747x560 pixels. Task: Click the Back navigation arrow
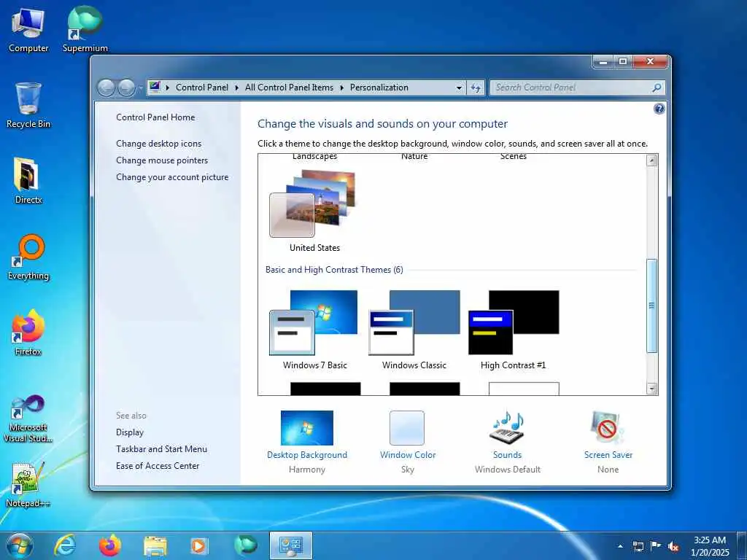pos(107,87)
